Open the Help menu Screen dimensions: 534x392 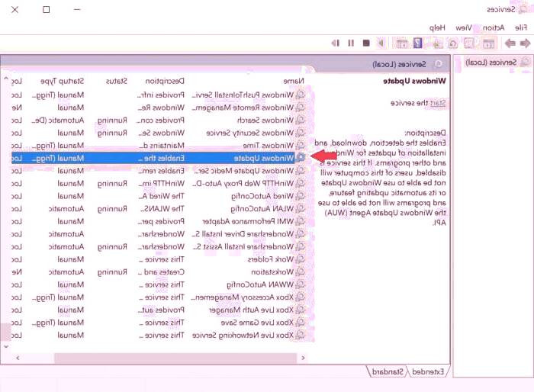coord(437,27)
